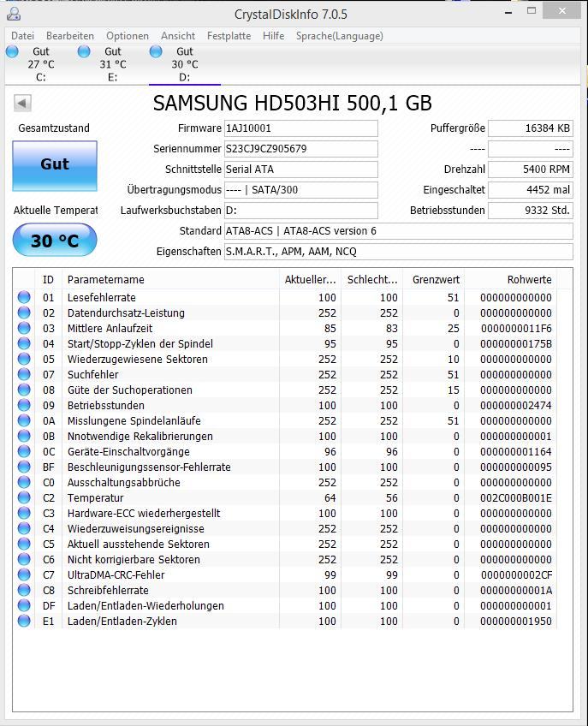Open the Datei menu
The height and width of the screenshot is (726, 588).
click(x=22, y=36)
